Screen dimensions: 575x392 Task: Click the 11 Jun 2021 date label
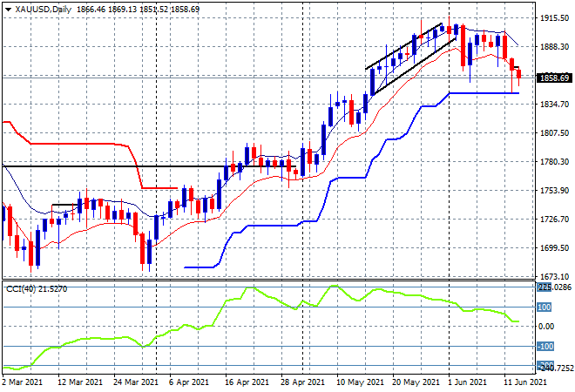525,382
